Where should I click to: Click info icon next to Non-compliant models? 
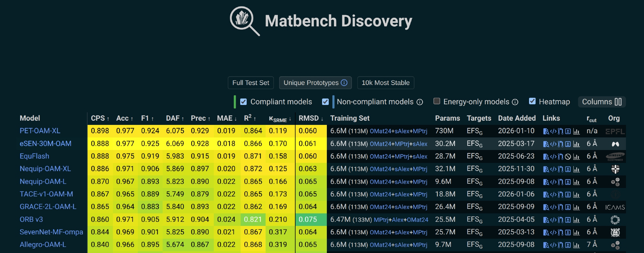click(x=420, y=102)
